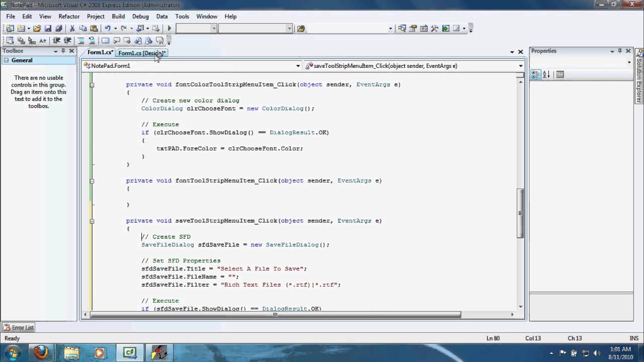Click the Find in Files icon

[x=301, y=29]
